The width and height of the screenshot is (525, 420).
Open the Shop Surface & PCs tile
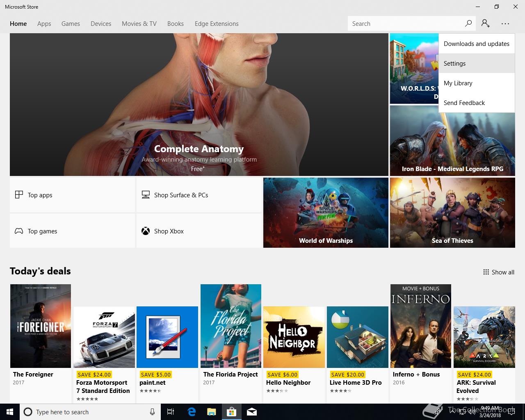(x=199, y=195)
